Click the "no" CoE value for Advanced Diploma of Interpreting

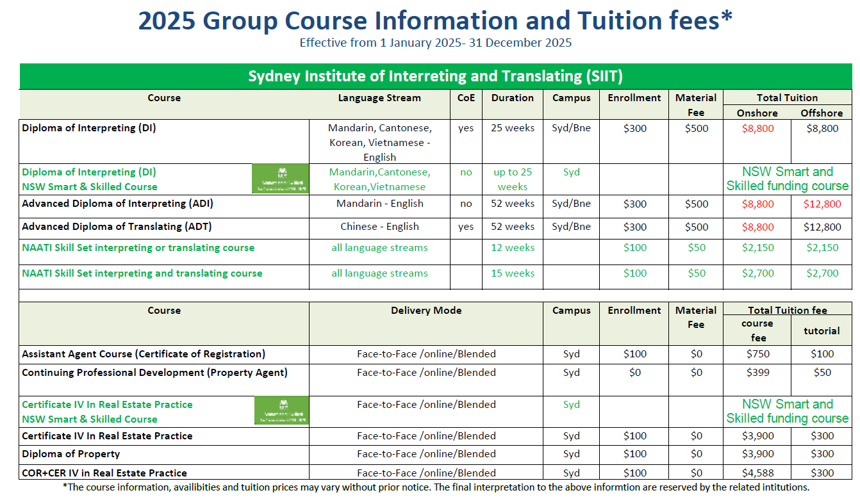point(466,204)
